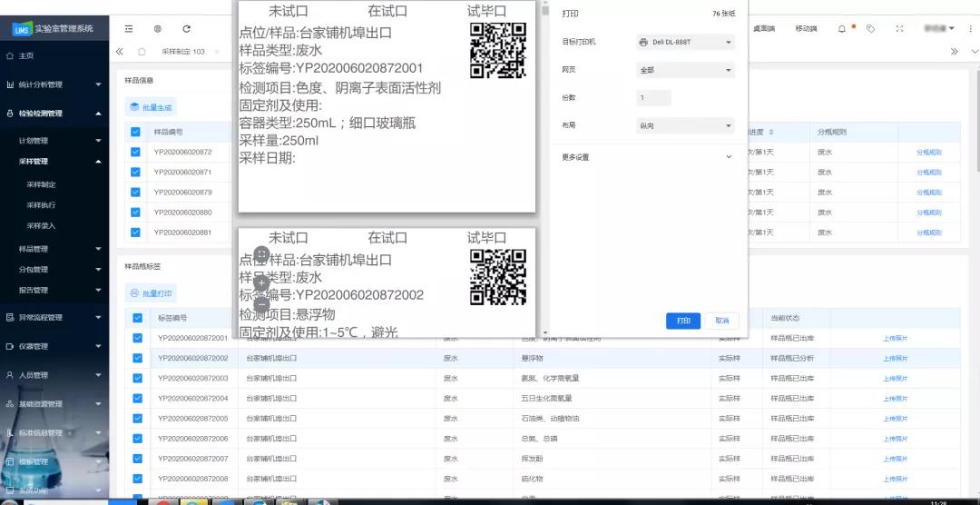Click 上传照片 for label YP202006020872003
Viewport: 980px width, 505px height.
point(895,378)
